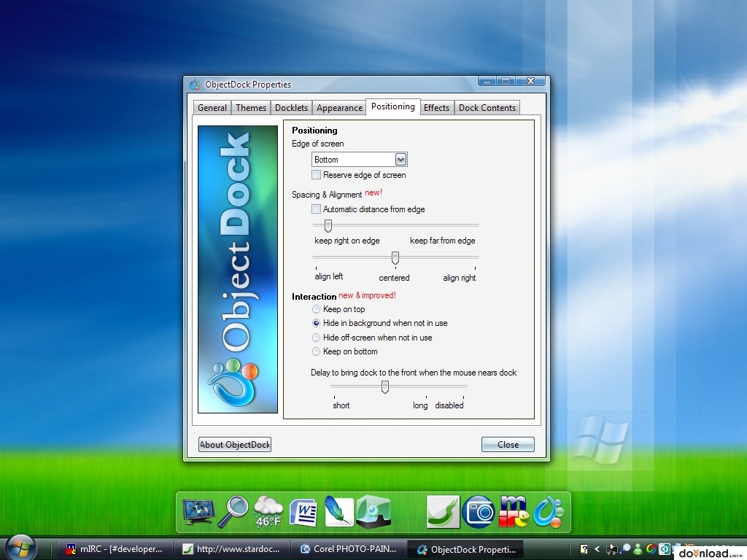Open the monitor display icon in the dock

point(198,512)
